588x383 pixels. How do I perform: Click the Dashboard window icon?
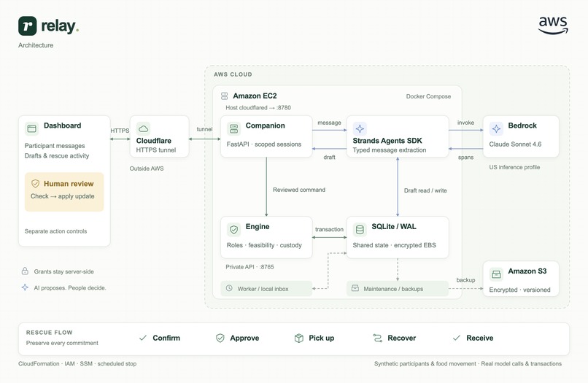(x=32, y=128)
